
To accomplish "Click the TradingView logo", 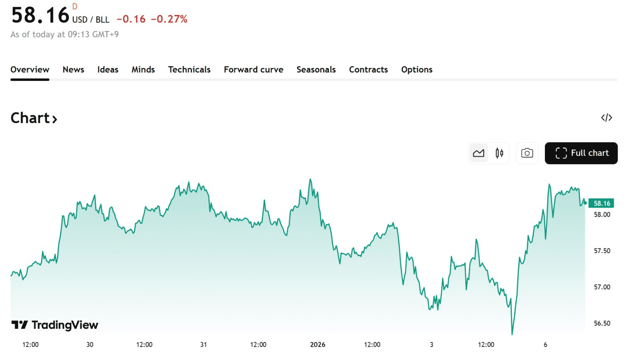I will pyautogui.click(x=55, y=325).
